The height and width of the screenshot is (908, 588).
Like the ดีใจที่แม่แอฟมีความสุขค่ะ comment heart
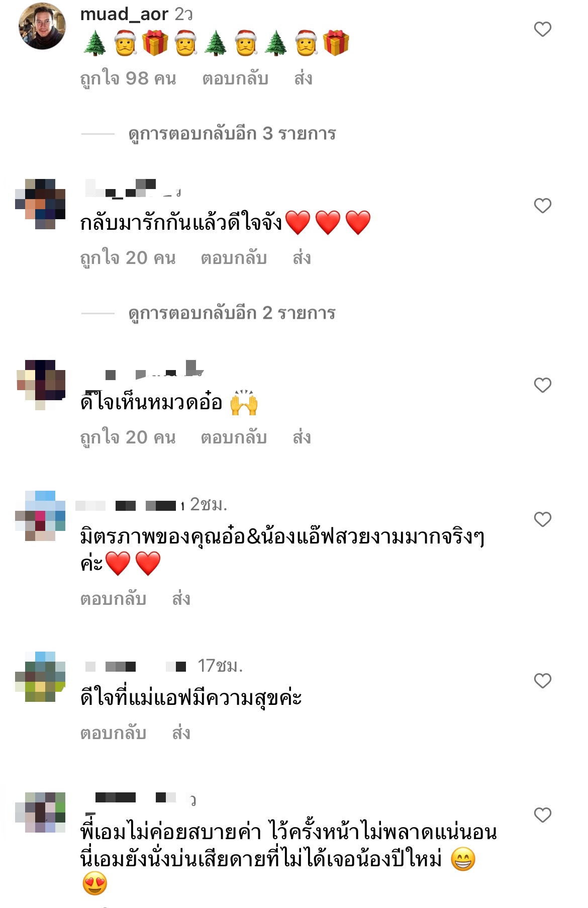tap(542, 681)
